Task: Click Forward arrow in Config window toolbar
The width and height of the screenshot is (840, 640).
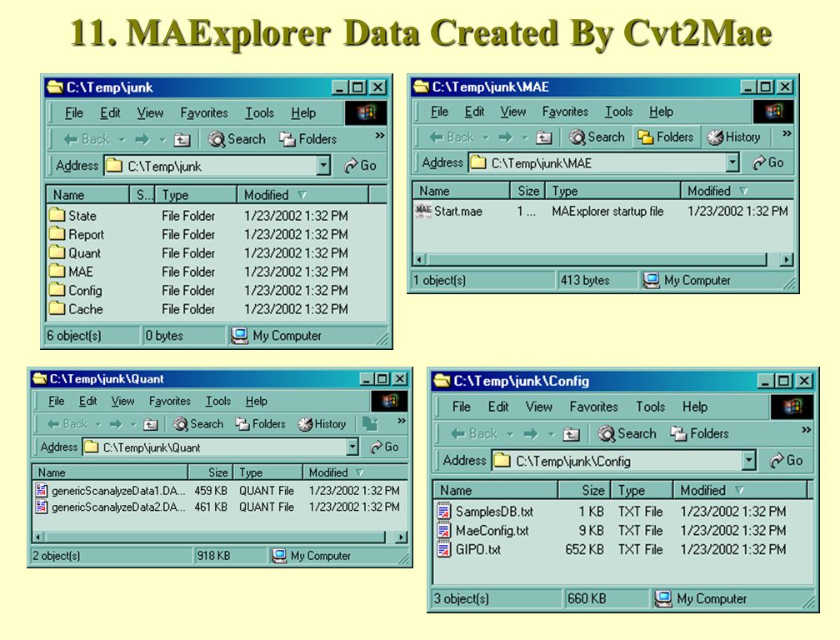Action: (530, 434)
